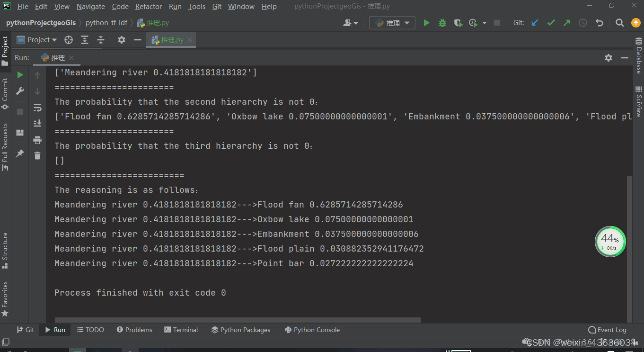Open Search Everywhere magnifier icon
This screenshot has width=644, height=352.
click(620, 23)
